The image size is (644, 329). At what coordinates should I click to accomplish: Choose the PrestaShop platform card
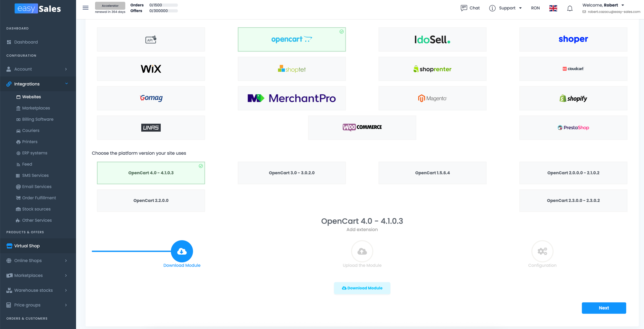pos(573,128)
